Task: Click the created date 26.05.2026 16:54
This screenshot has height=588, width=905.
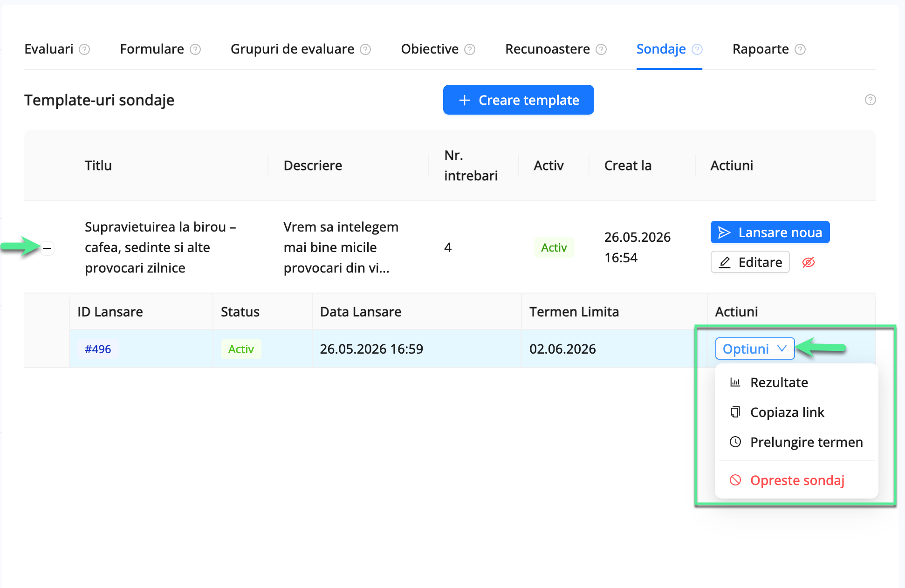Action: [638, 247]
